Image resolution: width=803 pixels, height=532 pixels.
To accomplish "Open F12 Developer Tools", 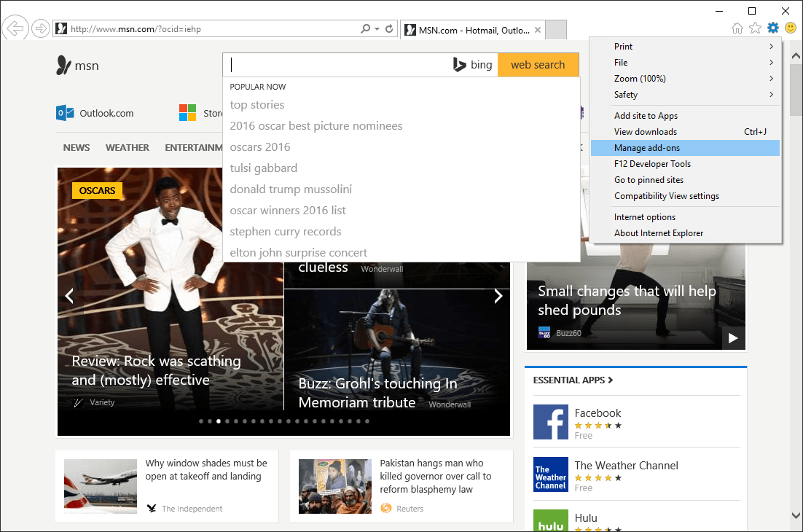I will pyautogui.click(x=686, y=164).
